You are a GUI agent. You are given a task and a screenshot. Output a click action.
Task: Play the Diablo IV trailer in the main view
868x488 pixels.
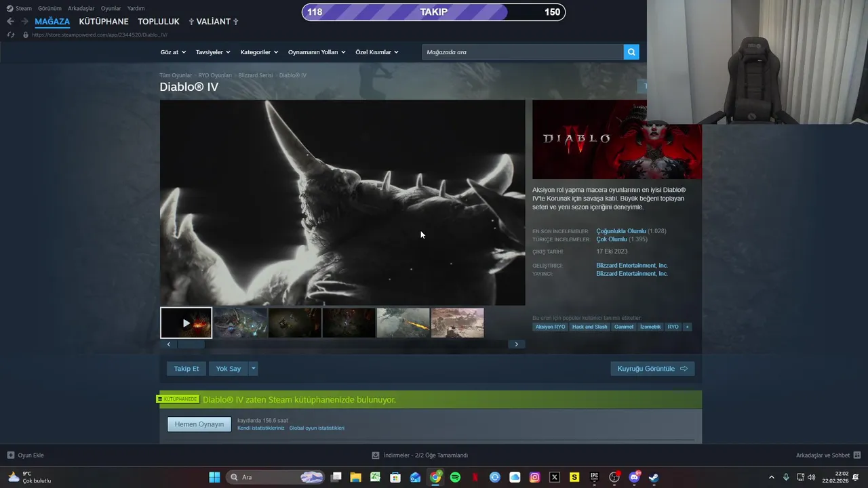click(x=342, y=203)
